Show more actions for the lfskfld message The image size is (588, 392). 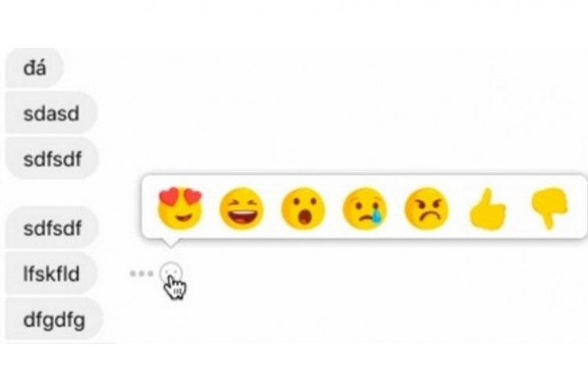click(x=141, y=274)
